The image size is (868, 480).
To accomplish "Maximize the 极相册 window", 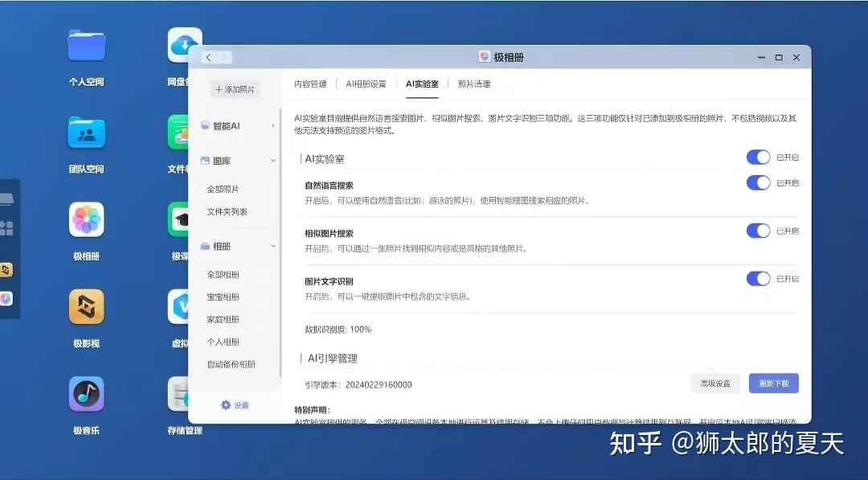I will [x=779, y=57].
